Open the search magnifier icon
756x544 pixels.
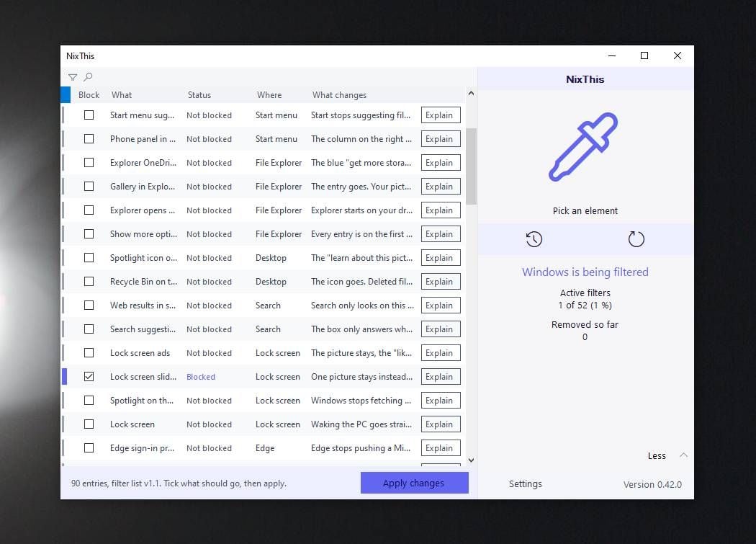point(89,77)
